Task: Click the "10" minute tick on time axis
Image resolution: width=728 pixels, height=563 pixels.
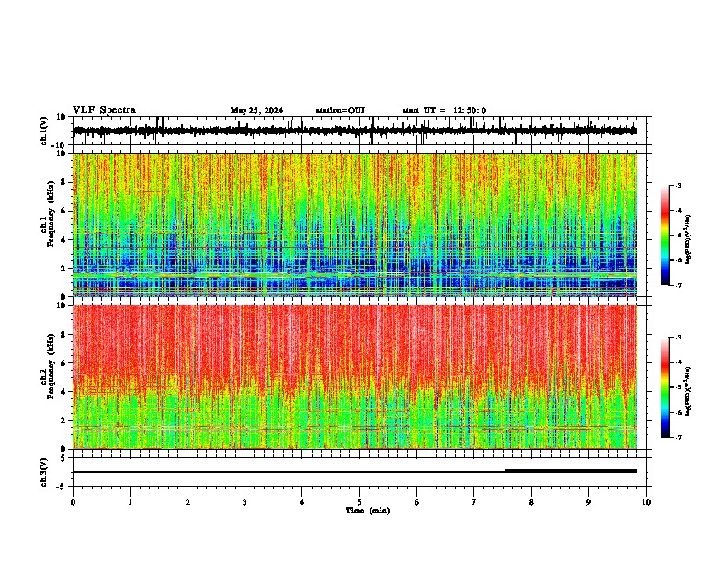Action: [x=646, y=502]
